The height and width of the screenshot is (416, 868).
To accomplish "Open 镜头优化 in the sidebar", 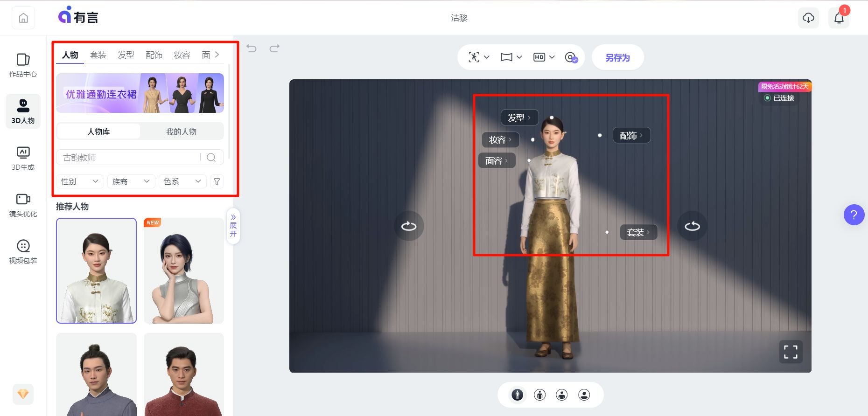I will coord(23,205).
